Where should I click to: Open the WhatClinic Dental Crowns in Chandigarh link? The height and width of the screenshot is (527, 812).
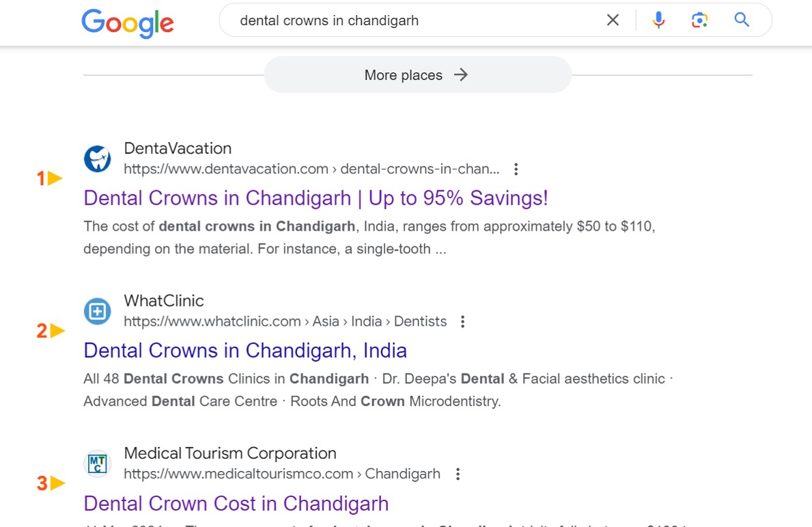[244, 350]
